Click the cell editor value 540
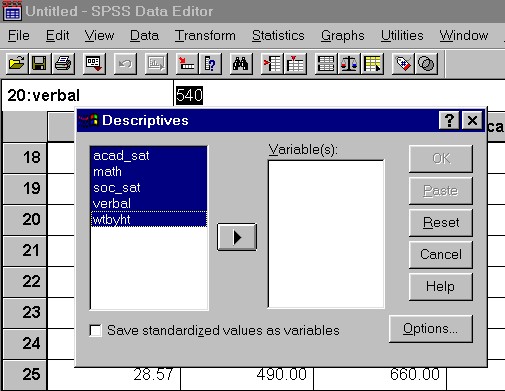This screenshot has height=391, width=505. 189,95
